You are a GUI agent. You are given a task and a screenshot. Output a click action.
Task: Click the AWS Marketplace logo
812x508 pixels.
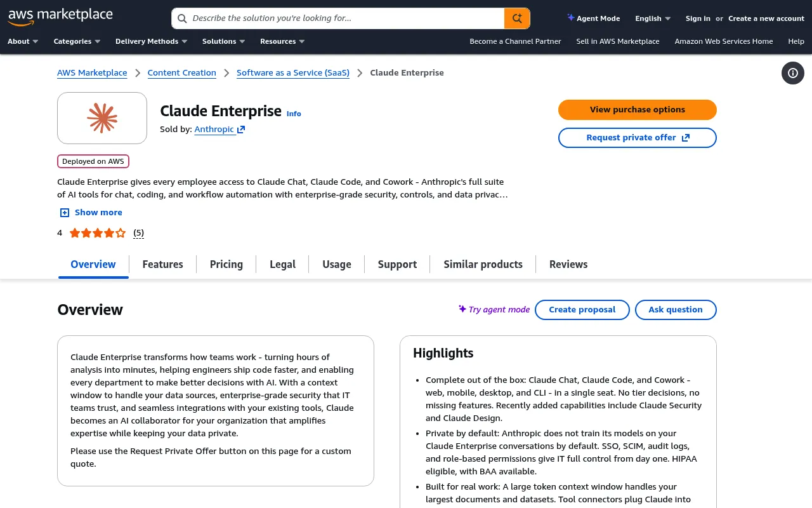[x=60, y=17]
